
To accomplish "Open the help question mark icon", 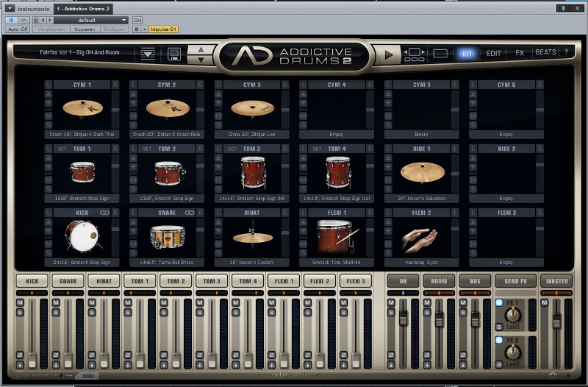I will pyautogui.click(x=566, y=52).
